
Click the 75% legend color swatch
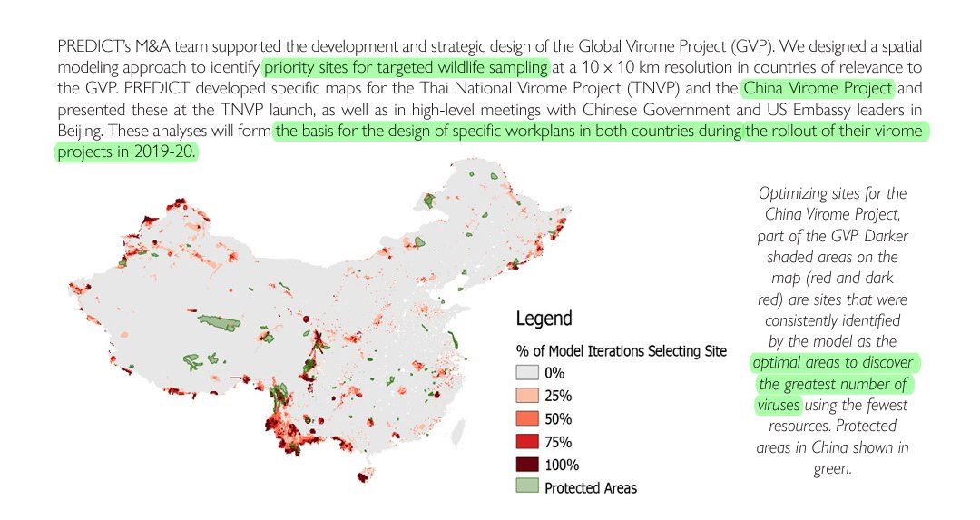pos(527,442)
